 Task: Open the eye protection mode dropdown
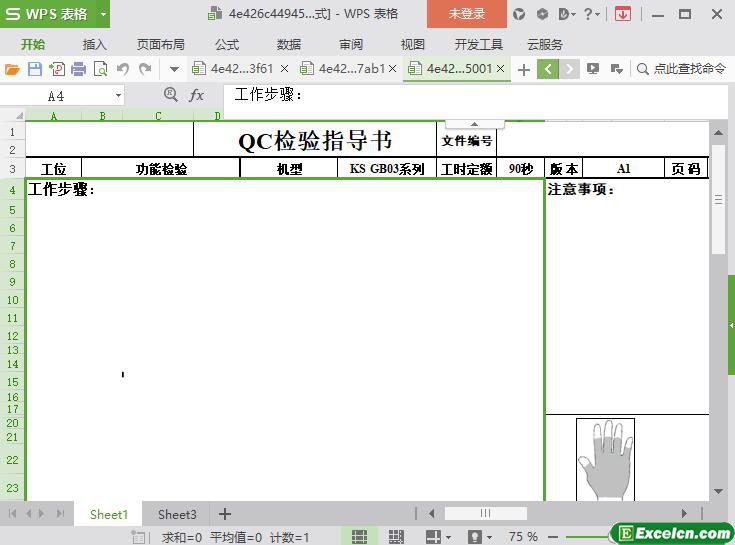(x=489, y=537)
